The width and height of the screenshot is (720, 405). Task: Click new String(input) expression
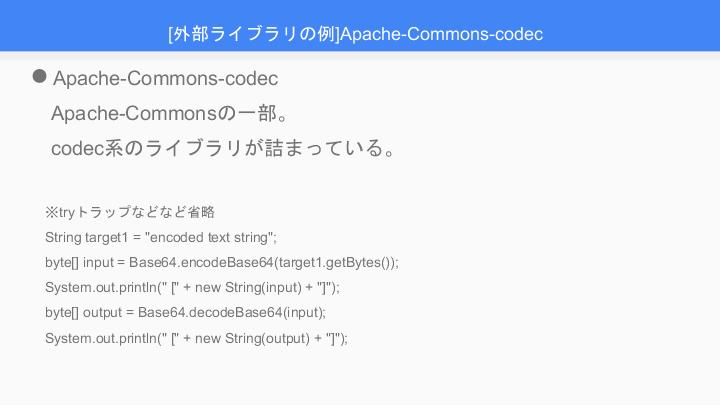[248, 287]
